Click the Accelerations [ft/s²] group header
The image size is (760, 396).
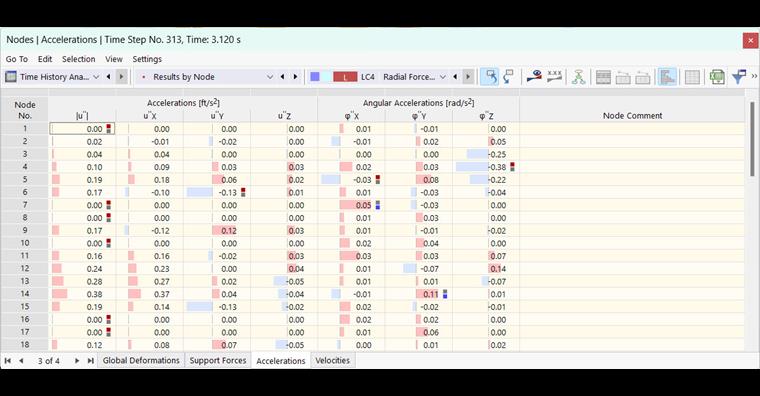pos(183,103)
